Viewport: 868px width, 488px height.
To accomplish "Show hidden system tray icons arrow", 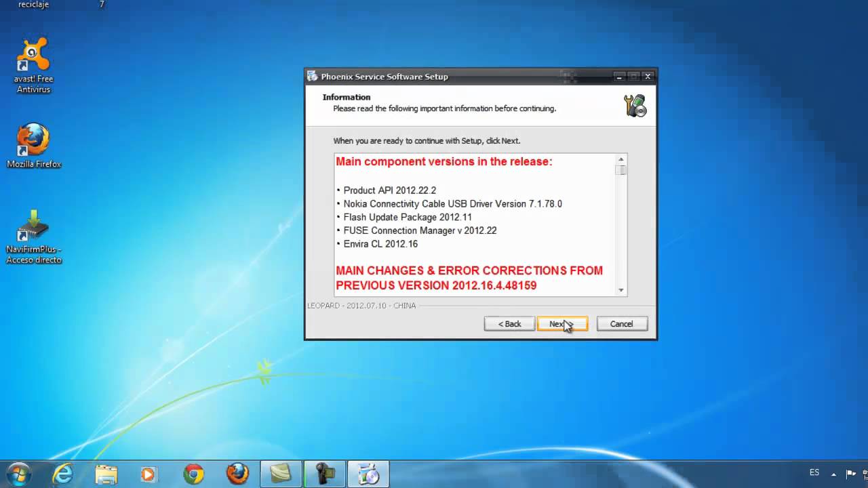I will pyautogui.click(x=833, y=474).
